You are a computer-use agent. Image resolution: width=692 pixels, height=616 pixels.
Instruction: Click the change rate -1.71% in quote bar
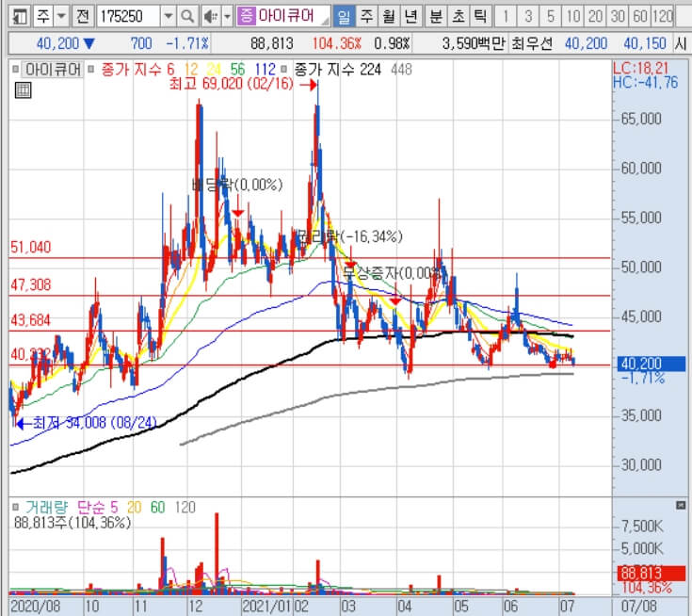187,43
